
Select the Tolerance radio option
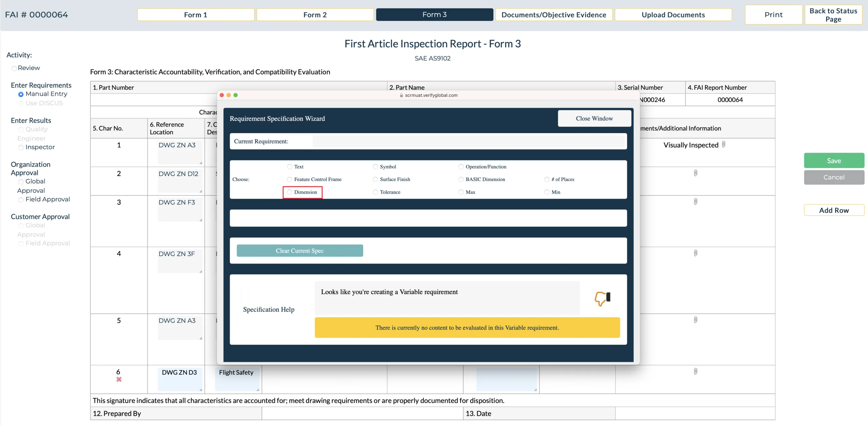[375, 192]
